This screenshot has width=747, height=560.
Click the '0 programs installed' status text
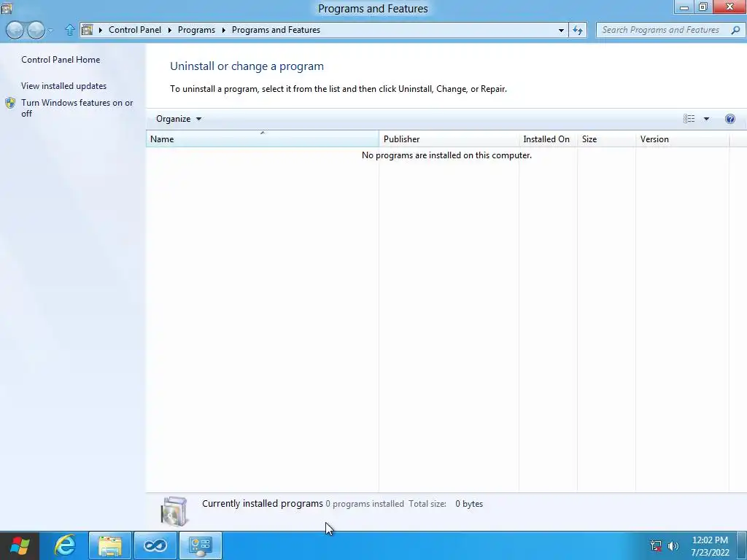click(365, 504)
